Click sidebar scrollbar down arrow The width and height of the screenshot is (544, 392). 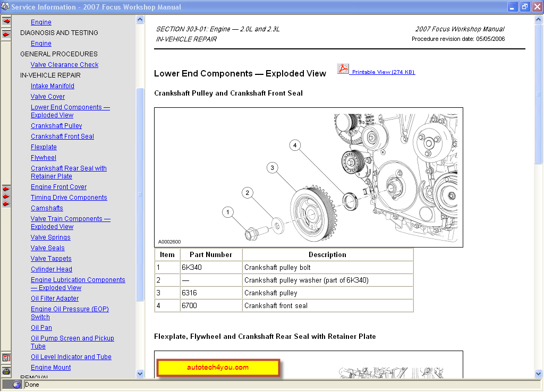[x=140, y=374]
